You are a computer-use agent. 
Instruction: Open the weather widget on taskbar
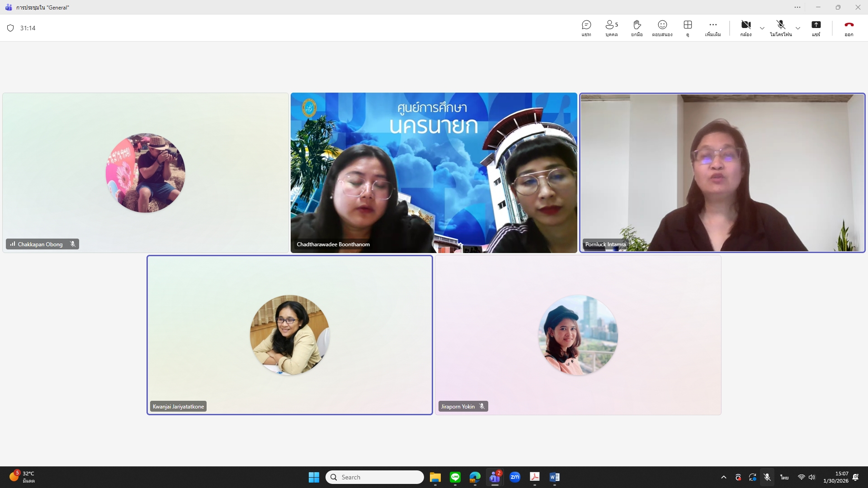coord(23,477)
